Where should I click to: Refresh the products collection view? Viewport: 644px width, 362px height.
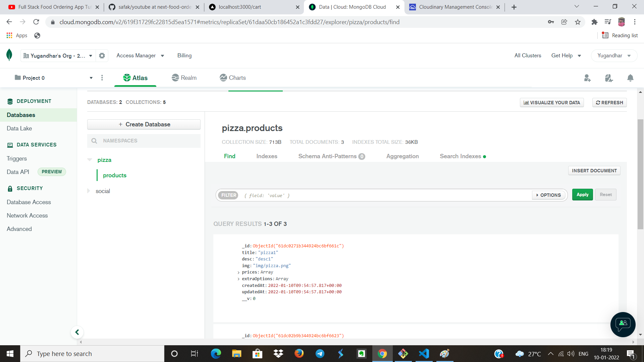[609, 103]
